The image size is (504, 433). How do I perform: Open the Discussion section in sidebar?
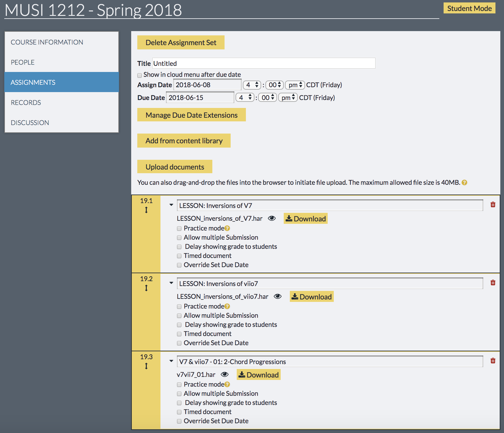pos(30,123)
